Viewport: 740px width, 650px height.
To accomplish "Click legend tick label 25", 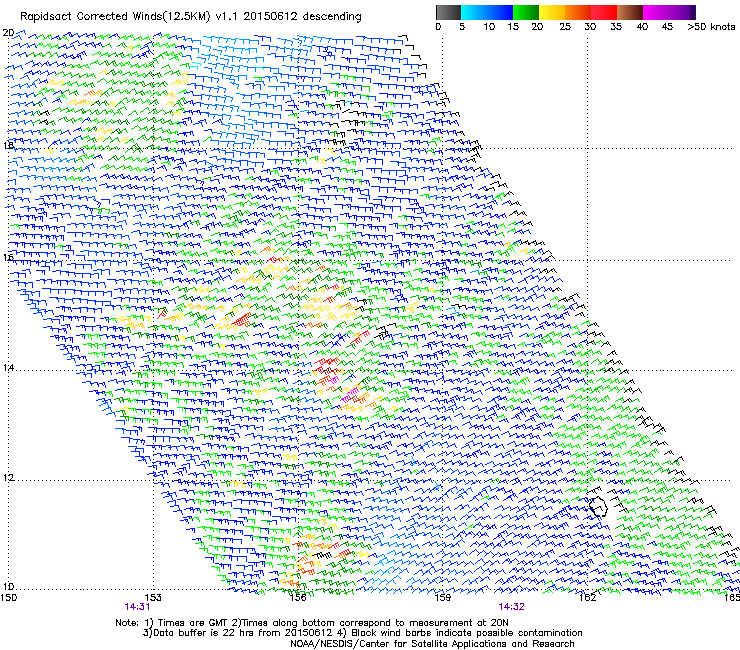I will tap(565, 27).
